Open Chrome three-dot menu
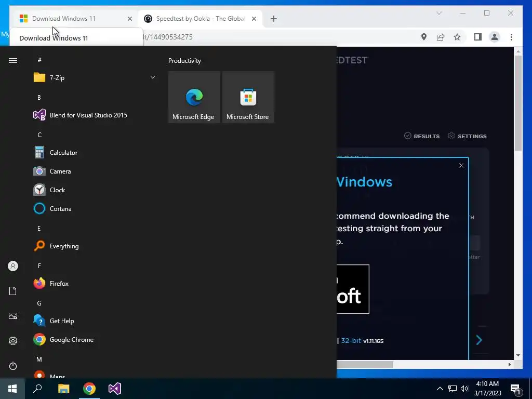 (x=511, y=37)
